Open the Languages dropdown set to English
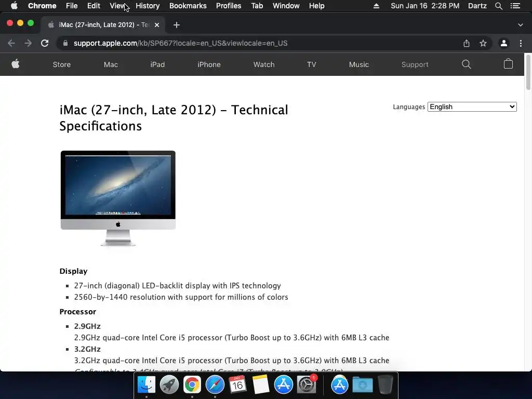Viewport: 532px width, 399px height. tap(472, 107)
